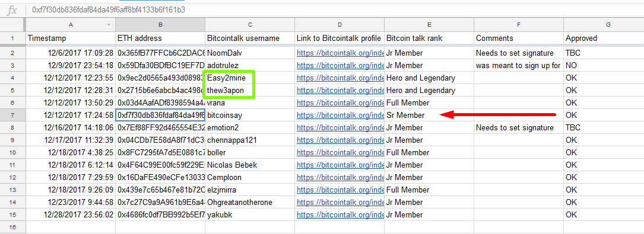Click the 'Timestamp' header cell
This screenshot has height=234, width=644.
[x=71, y=38]
